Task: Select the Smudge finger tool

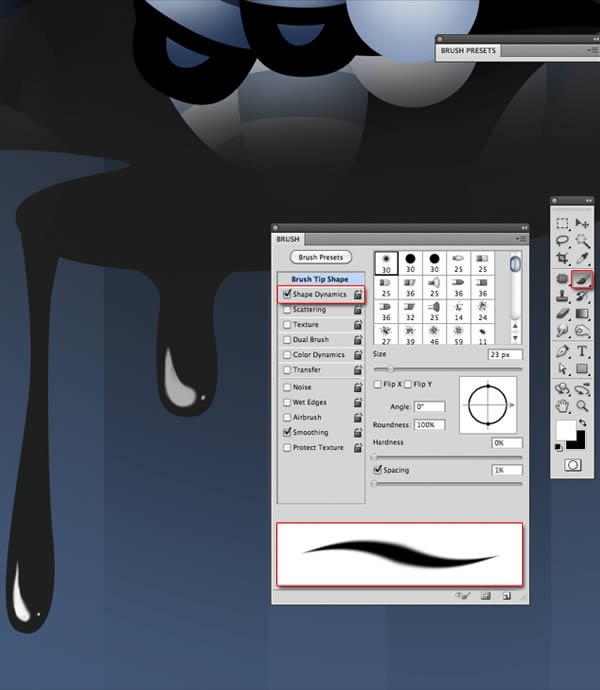Action: click(x=562, y=330)
